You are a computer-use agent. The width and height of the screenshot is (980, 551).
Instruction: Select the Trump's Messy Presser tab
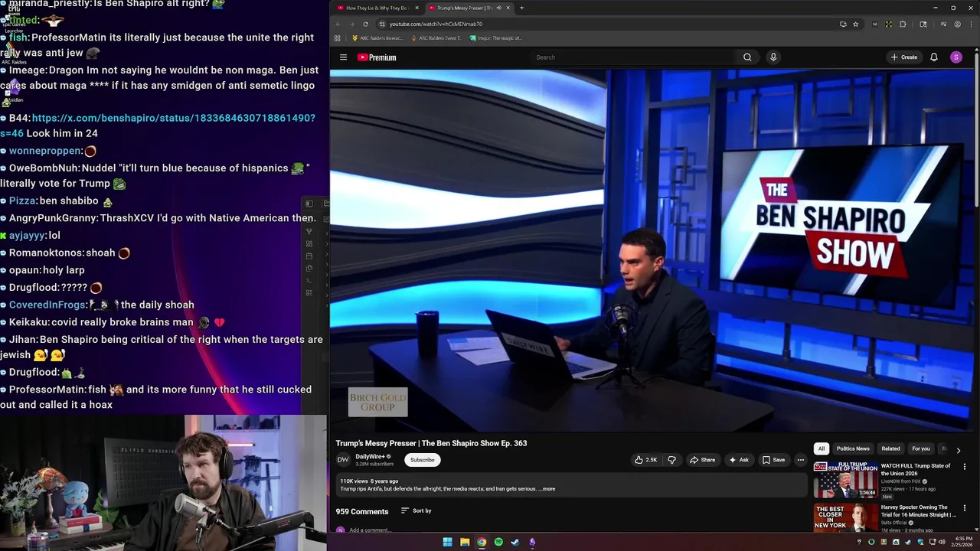pos(464,8)
